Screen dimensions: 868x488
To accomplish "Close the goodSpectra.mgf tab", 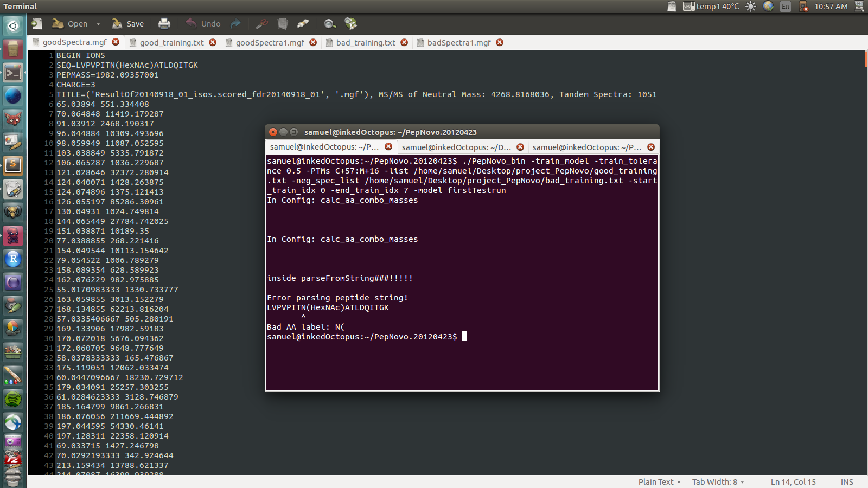I will click(116, 42).
